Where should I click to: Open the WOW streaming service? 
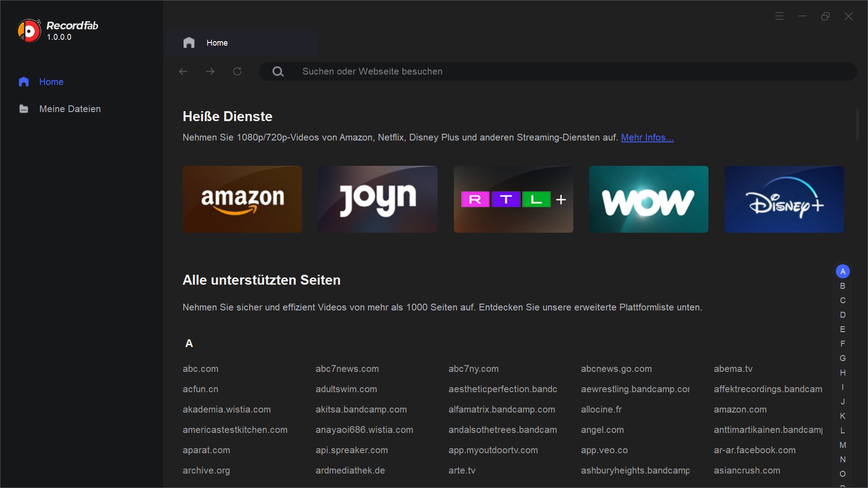649,200
